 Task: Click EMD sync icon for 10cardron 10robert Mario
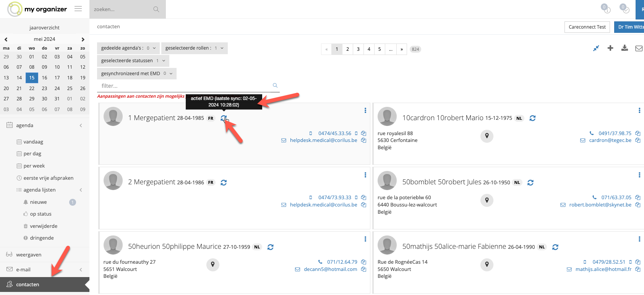click(532, 118)
